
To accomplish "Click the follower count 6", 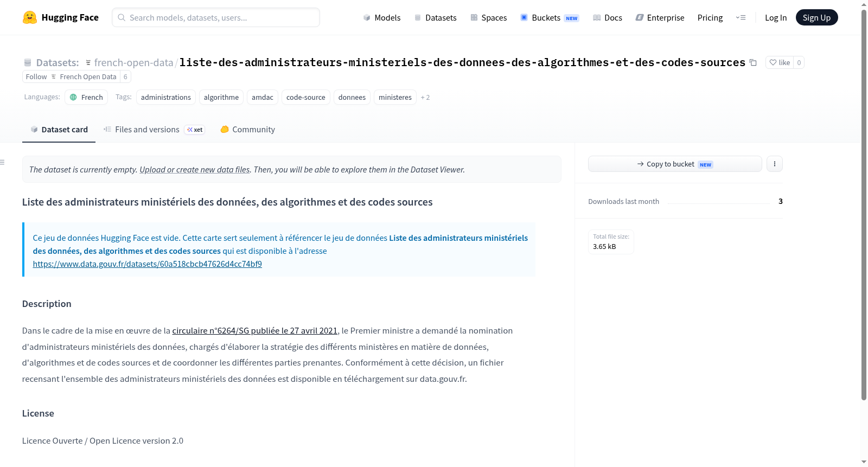I will pos(125,76).
